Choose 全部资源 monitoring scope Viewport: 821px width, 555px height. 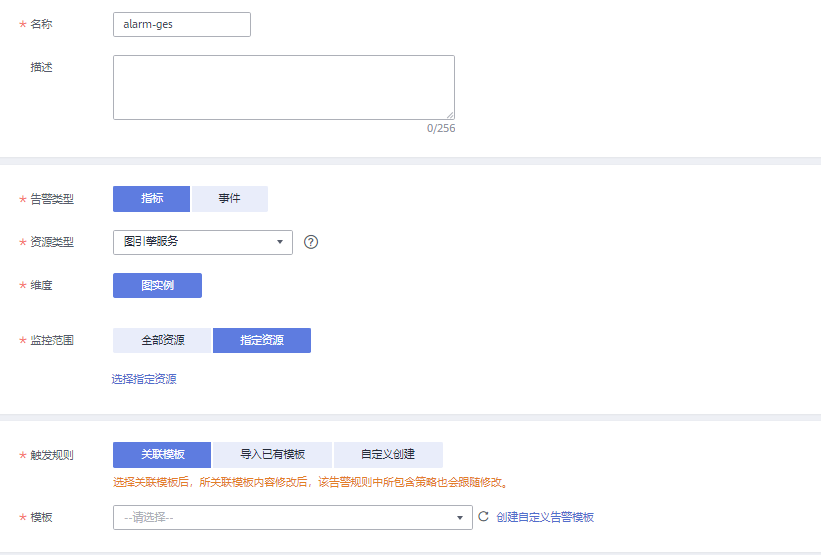162,340
